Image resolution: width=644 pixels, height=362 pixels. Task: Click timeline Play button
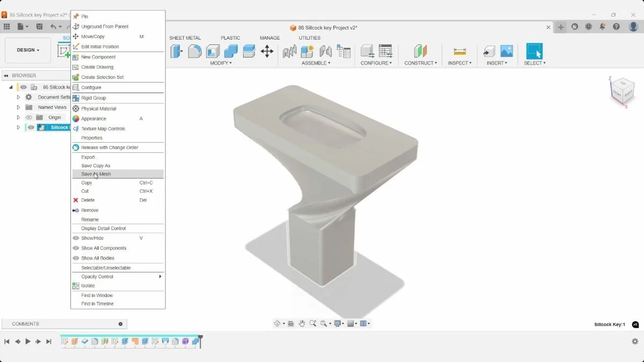(28, 342)
